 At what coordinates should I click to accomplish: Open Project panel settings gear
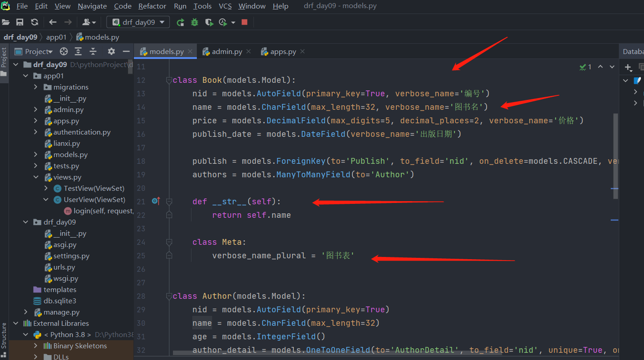tap(111, 51)
